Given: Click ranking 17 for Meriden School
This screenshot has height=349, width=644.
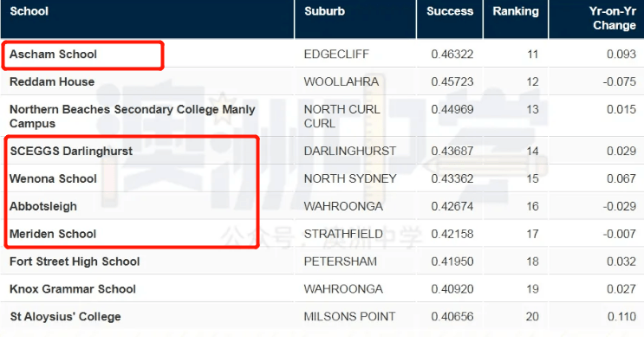Looking at the screenshot, I should [533, 234].
